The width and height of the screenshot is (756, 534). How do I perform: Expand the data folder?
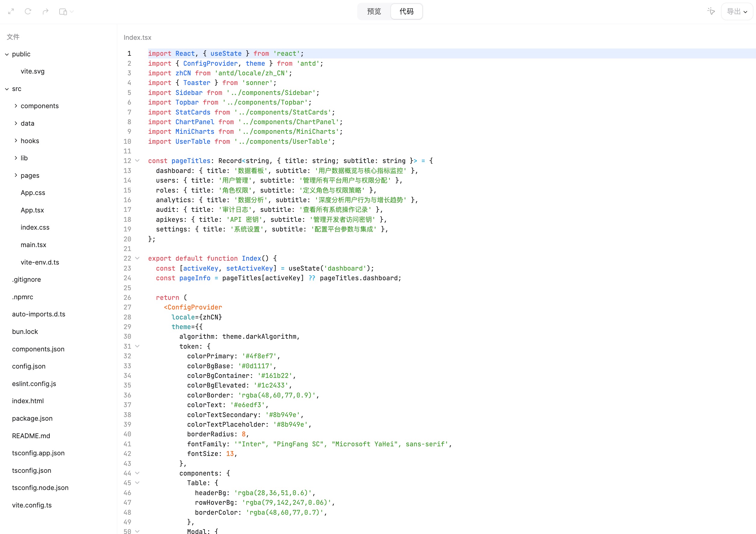(x=16, y=123)
